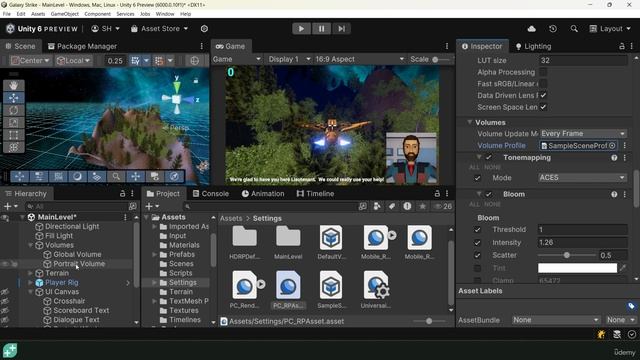The image size is (640, 360).
Task: Open the Bloom help icon
Action: (614, 195)
